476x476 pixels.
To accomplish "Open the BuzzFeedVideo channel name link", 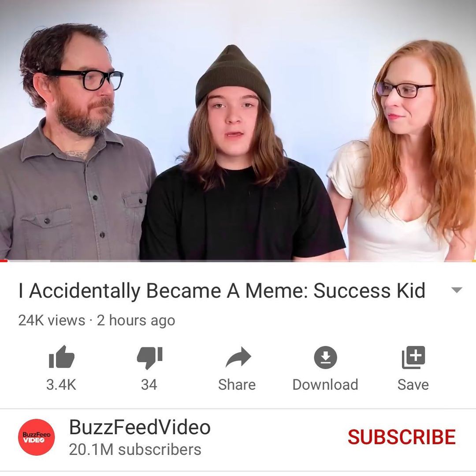I will (140, 427).
